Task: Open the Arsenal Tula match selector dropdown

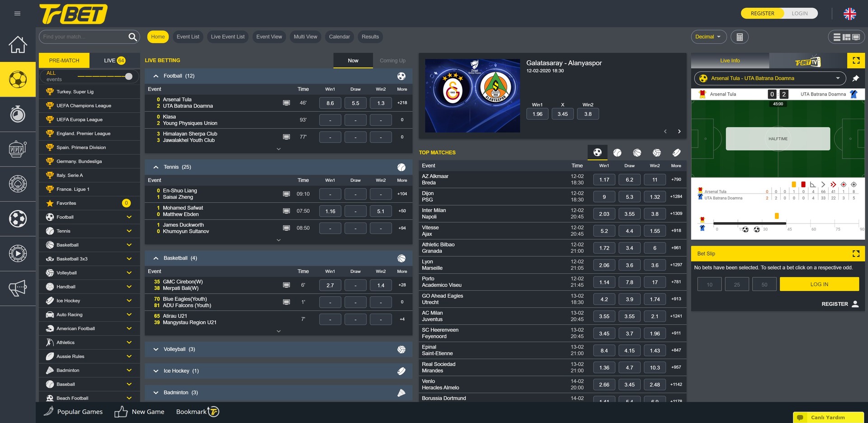Action: pyautogui.click(x=770, y=78)
